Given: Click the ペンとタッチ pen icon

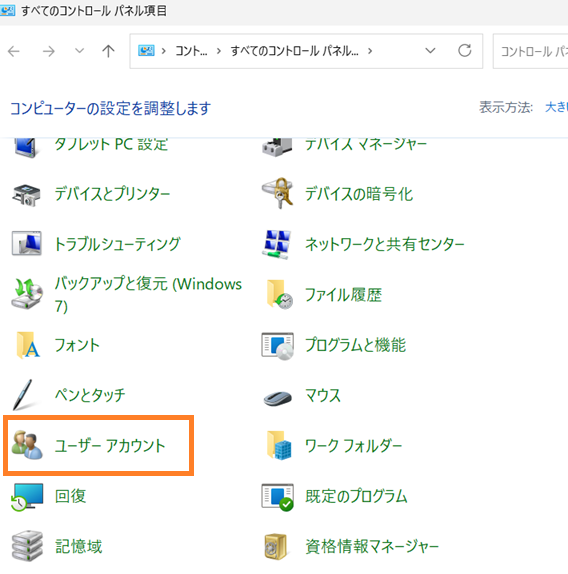Looking at the screenshot, I should click(x=23, y=395).
